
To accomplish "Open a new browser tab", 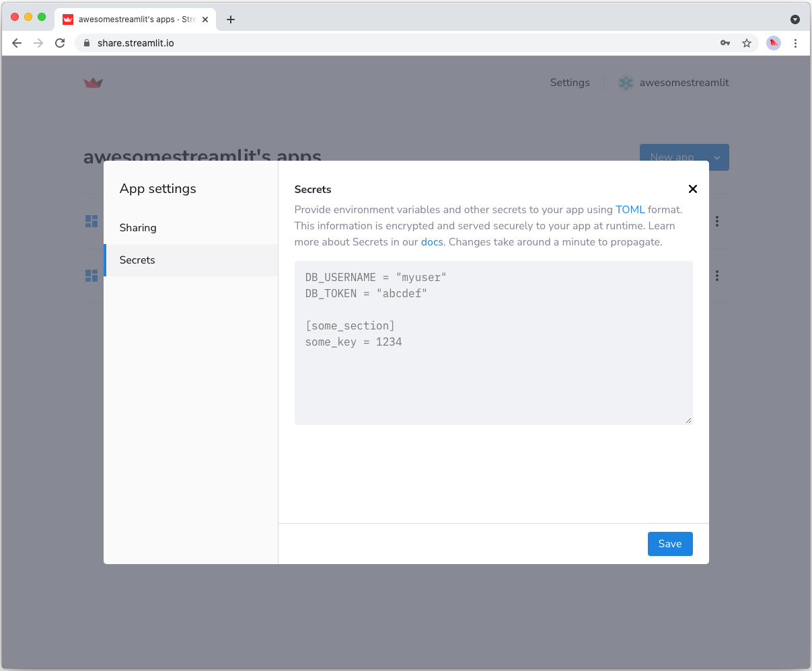I will [x=231, y=19].
